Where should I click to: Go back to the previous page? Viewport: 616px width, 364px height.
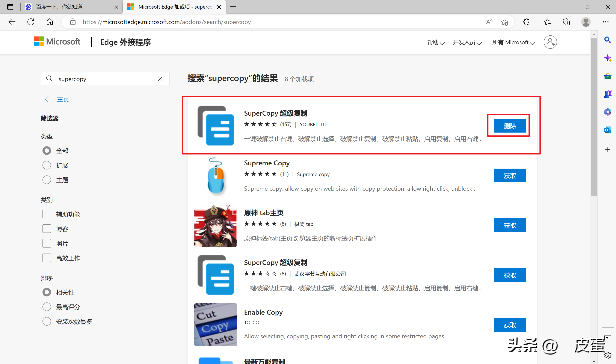[12, 22]
